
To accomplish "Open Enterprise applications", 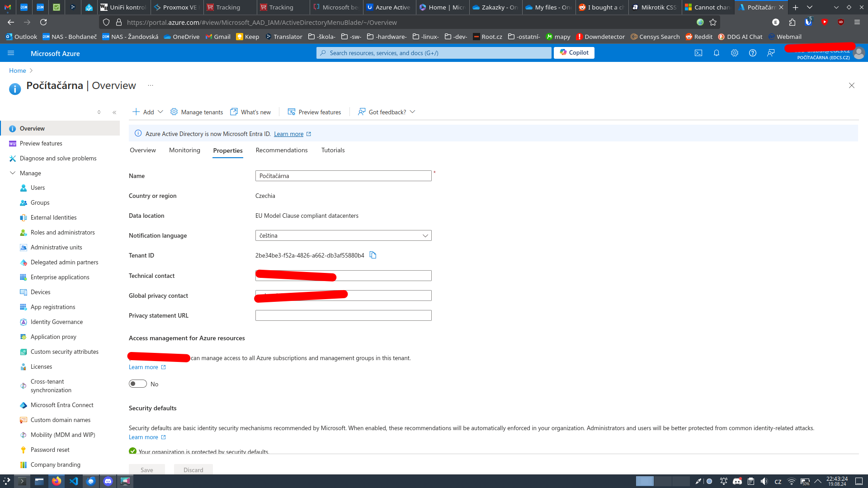I will (60, 277).
